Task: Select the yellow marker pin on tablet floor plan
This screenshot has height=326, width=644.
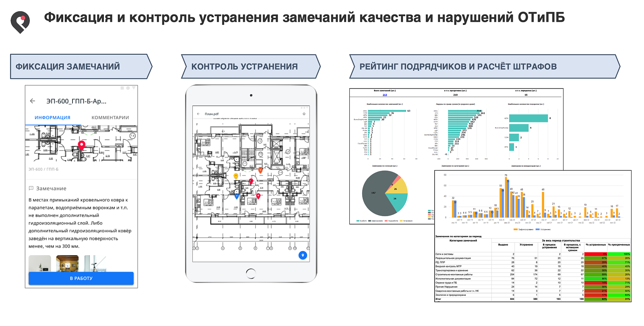Action: 236,176
